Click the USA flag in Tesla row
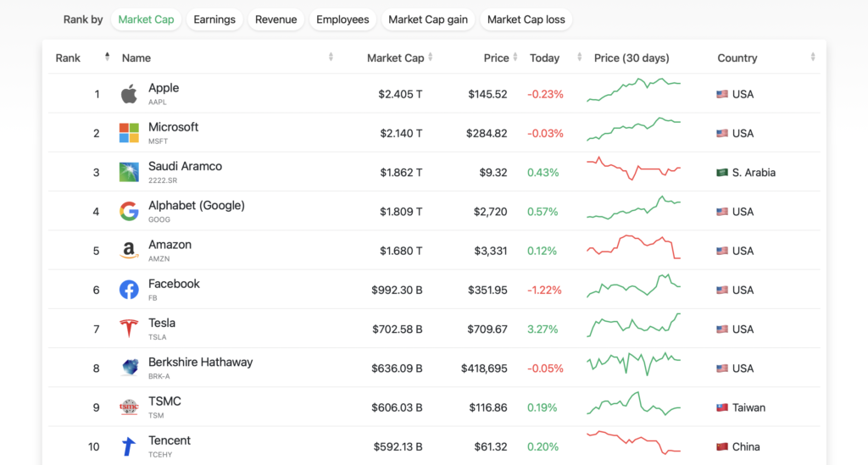 pyautogui.click(x=722, y=329)
